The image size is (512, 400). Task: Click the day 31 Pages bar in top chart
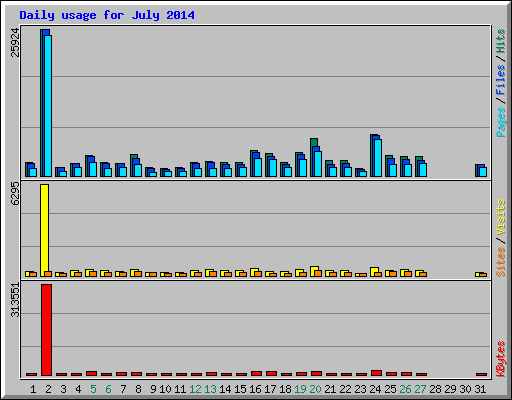[x=483, y=172]
